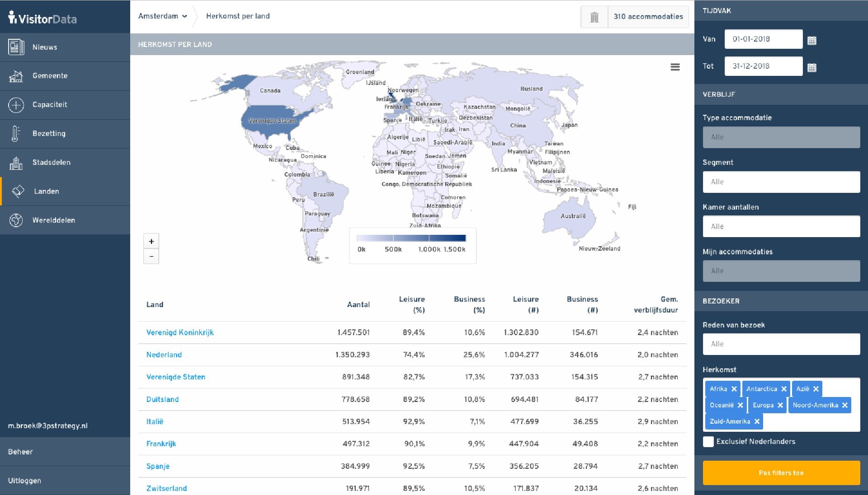Open the Reden van bezoek dropdown
The width and height of the screenshot is (868, 495).
tap(781, 344)
